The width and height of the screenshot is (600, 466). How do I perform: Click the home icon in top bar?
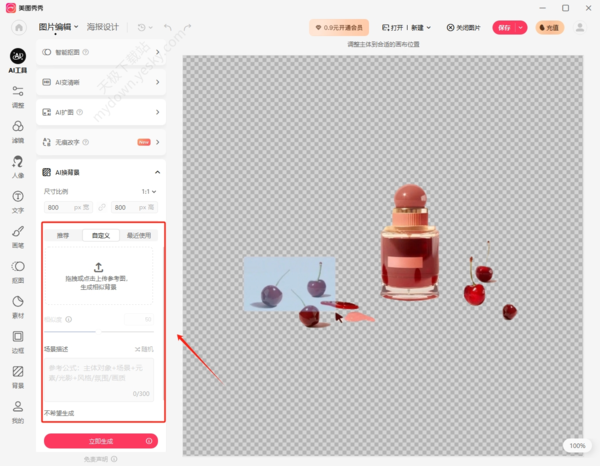pos(17,27)
